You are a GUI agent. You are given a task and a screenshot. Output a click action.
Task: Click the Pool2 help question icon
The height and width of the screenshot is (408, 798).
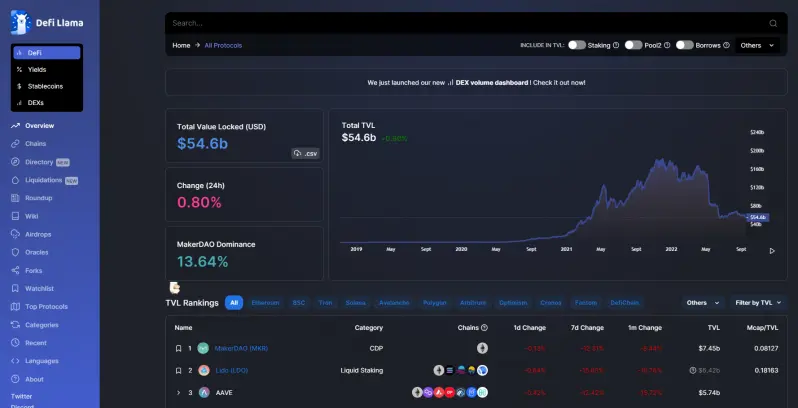point(667,45)
